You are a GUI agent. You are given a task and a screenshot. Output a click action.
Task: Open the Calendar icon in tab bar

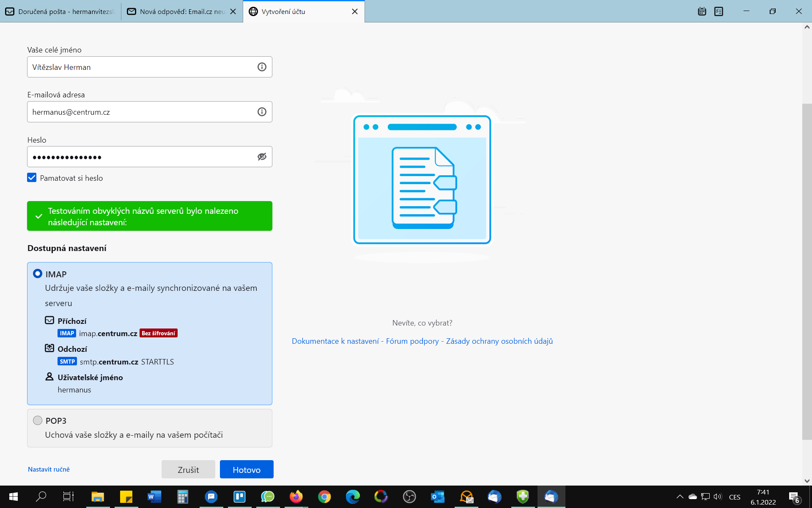point(702,11)
